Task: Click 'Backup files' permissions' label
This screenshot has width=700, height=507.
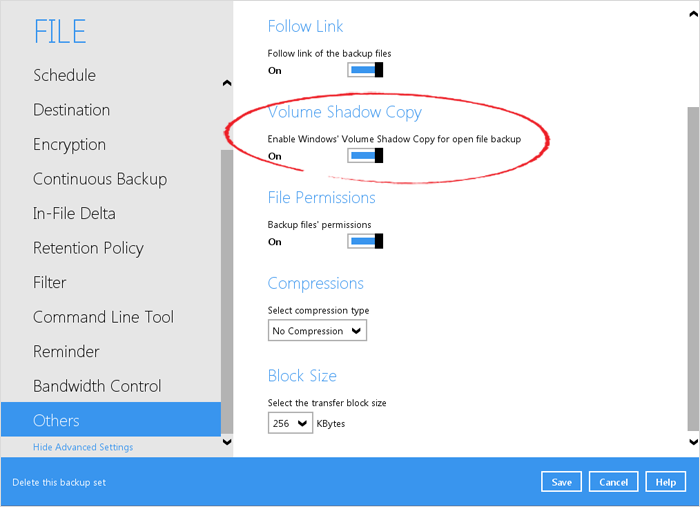Action: 319,225
